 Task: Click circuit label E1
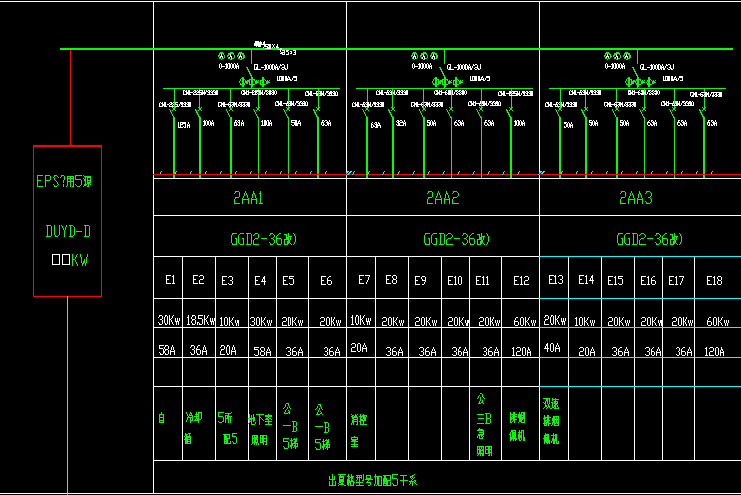point(170,280)
